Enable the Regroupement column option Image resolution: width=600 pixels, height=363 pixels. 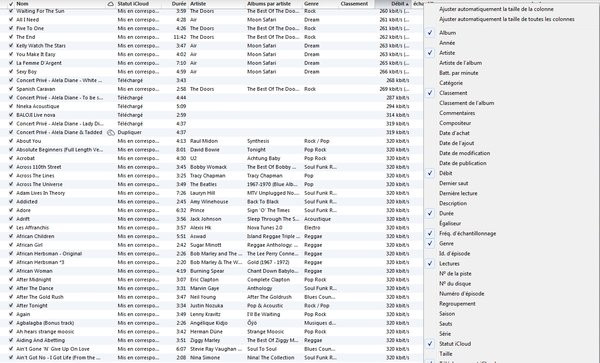457,304
